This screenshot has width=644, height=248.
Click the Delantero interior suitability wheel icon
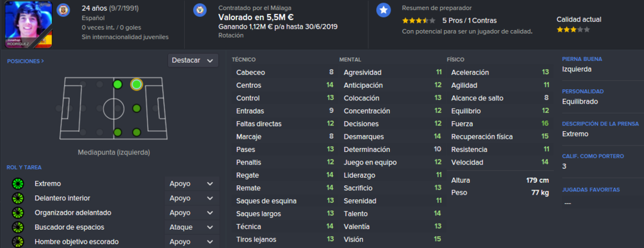18,198
